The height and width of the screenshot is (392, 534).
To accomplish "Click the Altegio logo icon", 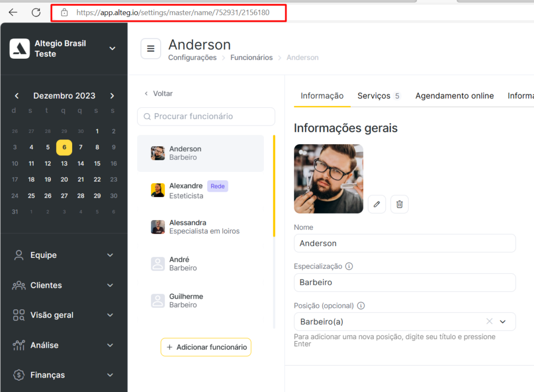I will click(x=20, y=49).
